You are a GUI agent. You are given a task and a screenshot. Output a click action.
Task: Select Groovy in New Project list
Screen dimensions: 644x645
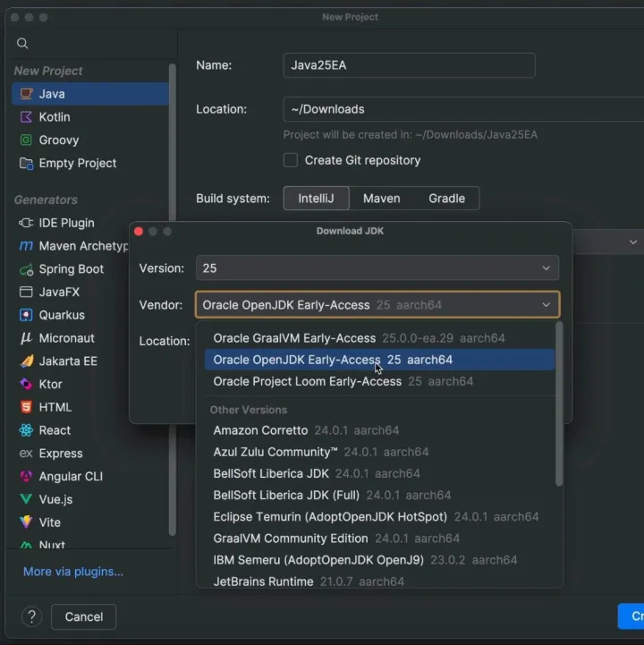click(90, 140)
